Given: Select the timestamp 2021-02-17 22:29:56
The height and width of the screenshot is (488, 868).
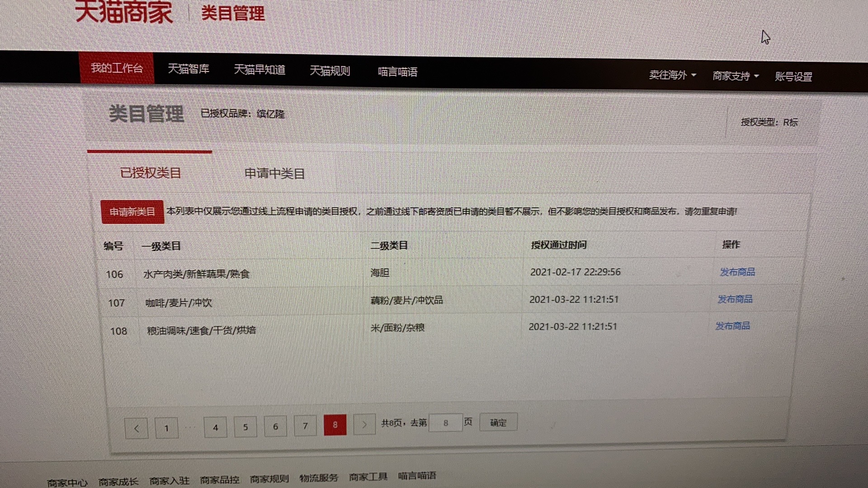Looking at the screenshot, I should point(576,272).
